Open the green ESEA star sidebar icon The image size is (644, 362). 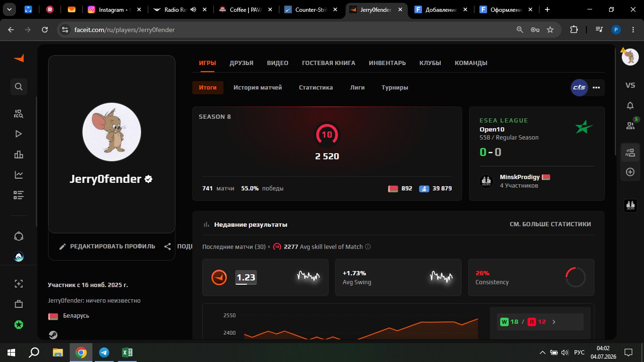[x=19, y=325]
